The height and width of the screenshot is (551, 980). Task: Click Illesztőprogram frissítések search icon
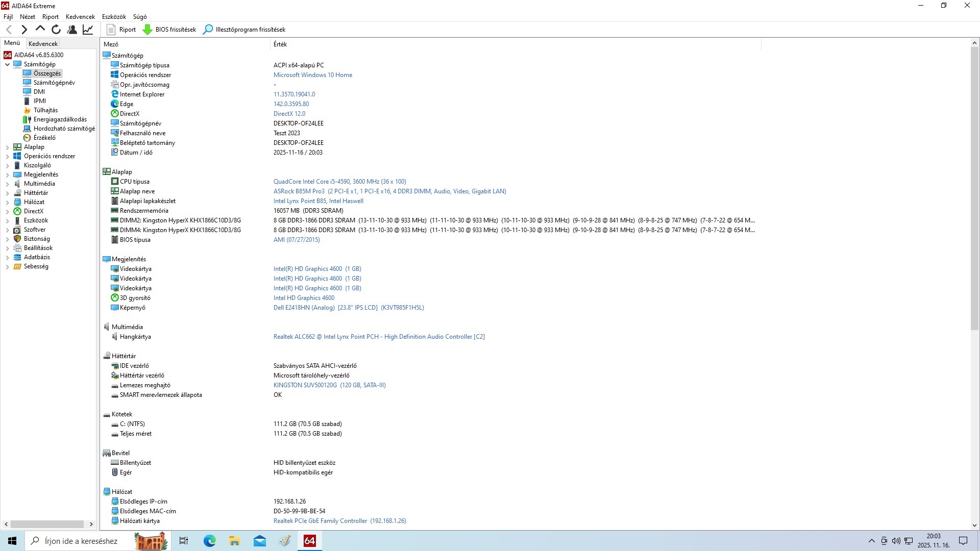208,30
